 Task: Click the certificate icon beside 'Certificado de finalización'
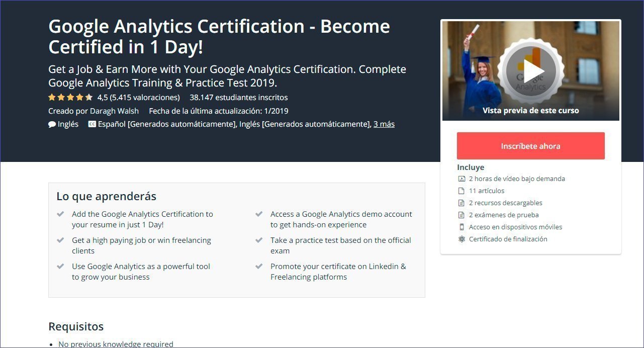pos(462,239)
